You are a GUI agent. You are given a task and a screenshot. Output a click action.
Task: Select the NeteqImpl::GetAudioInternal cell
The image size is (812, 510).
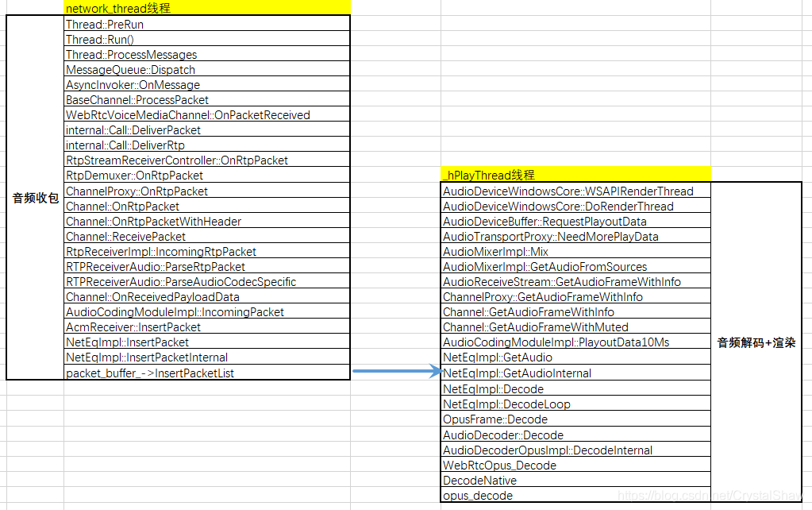click(575, 373)
